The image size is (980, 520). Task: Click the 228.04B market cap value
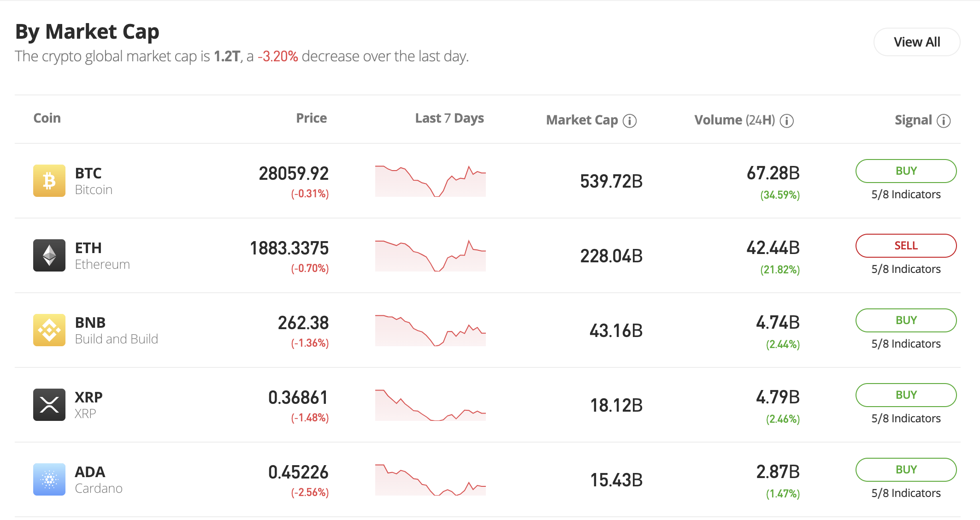pos(611,256)
